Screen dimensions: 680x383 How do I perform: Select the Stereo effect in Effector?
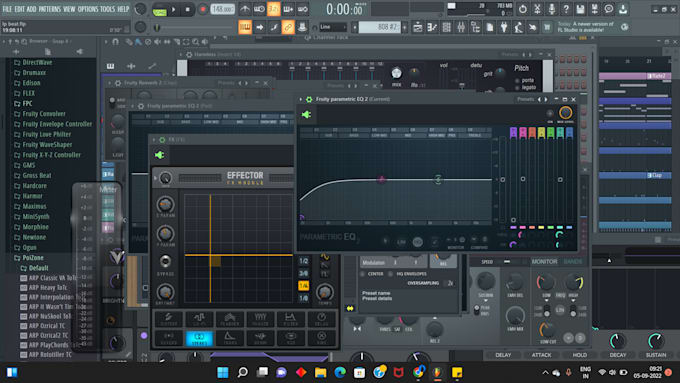(x=199, y=338)
